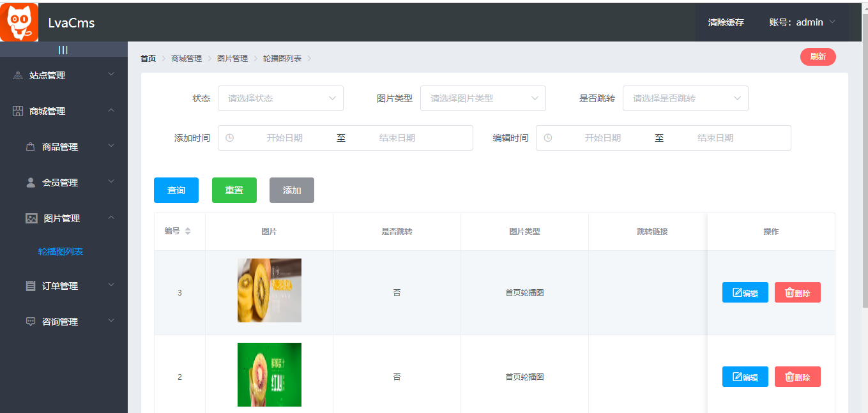Collapse 图片管理 submenu chevron
Screen dimensions: 868x413
click(111, 218)
